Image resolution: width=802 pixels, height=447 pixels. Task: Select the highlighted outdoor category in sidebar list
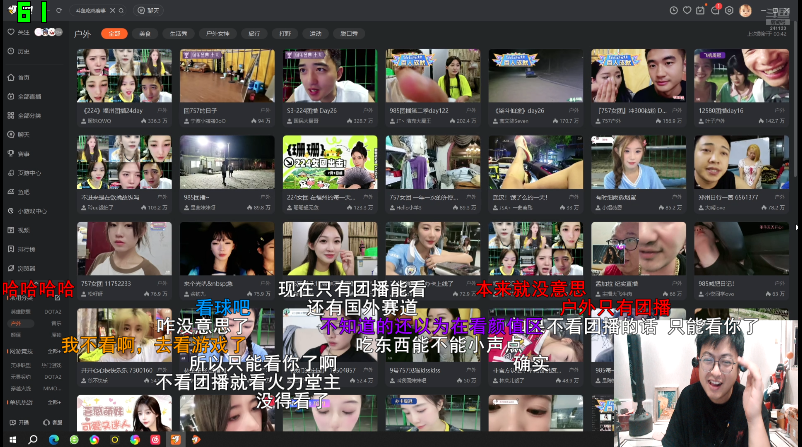point(20,323)
